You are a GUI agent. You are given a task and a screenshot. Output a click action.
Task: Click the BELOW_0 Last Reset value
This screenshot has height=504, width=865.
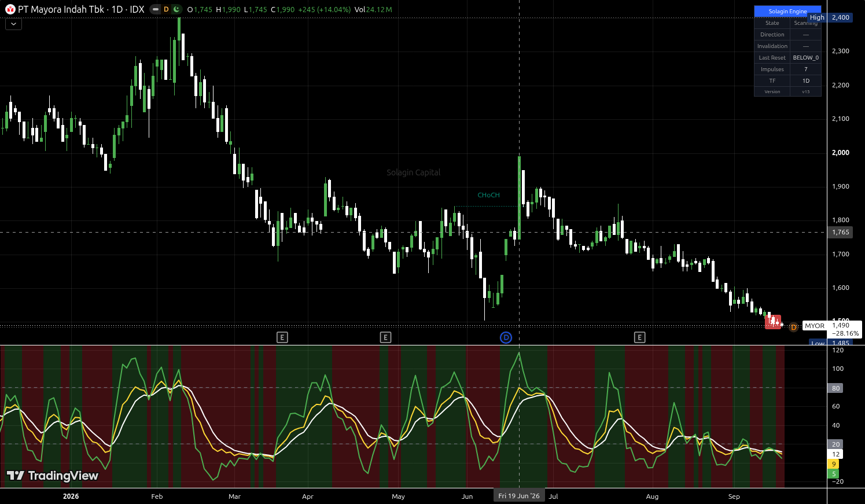tap(806, 58)
